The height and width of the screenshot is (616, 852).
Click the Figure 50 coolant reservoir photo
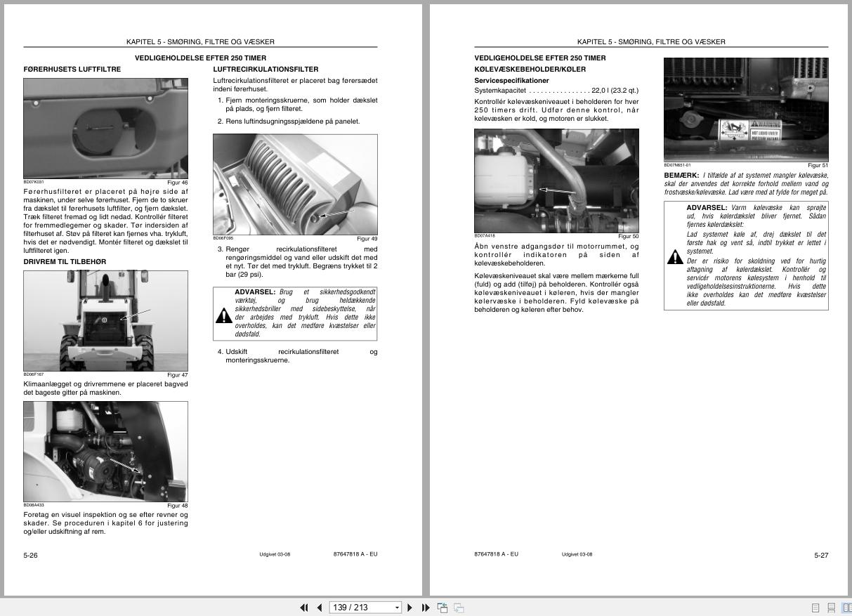pos(556,180)
